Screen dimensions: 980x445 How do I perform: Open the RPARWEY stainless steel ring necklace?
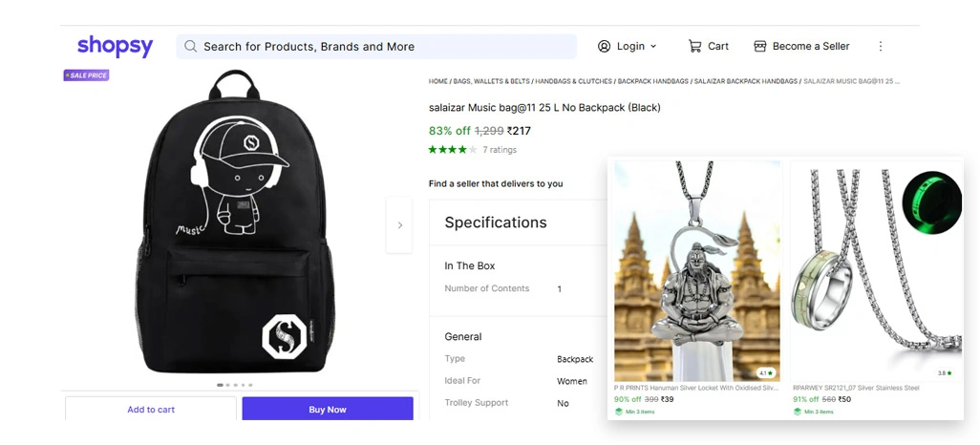pos(876,277)
